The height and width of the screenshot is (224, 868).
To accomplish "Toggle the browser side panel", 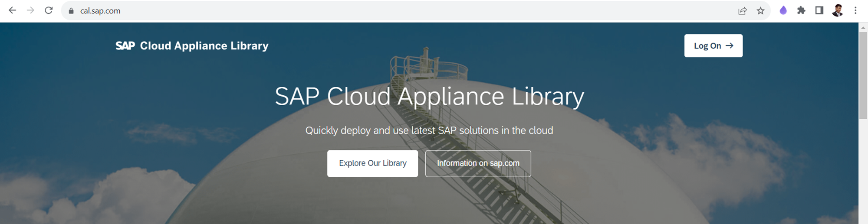I will click(819, 10).
